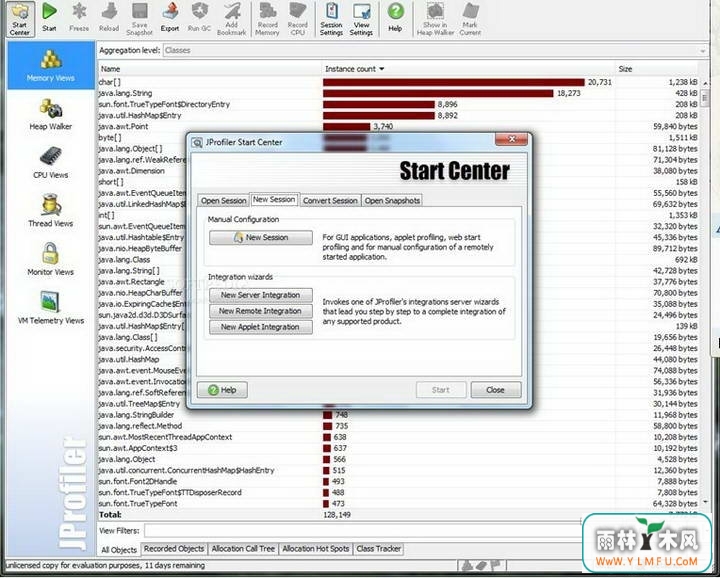This screenshot has height=578, width=720.
Task: Select the sun.font.Font2DHandle row
Action: (x=398, y=482)
